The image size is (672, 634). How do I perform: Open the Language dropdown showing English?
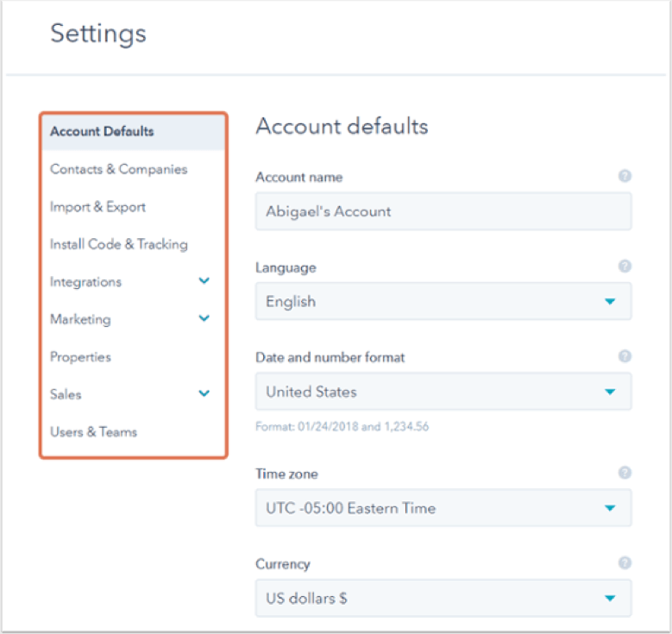coord(443,301)
